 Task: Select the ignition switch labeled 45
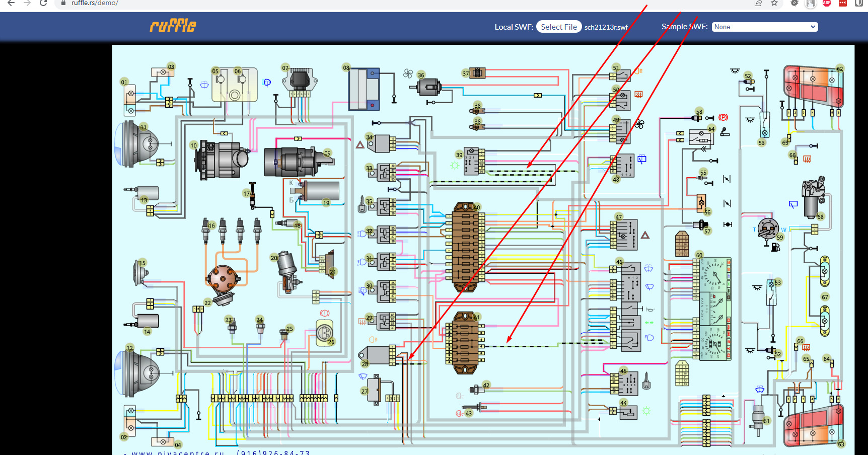[x=624, y=385]
